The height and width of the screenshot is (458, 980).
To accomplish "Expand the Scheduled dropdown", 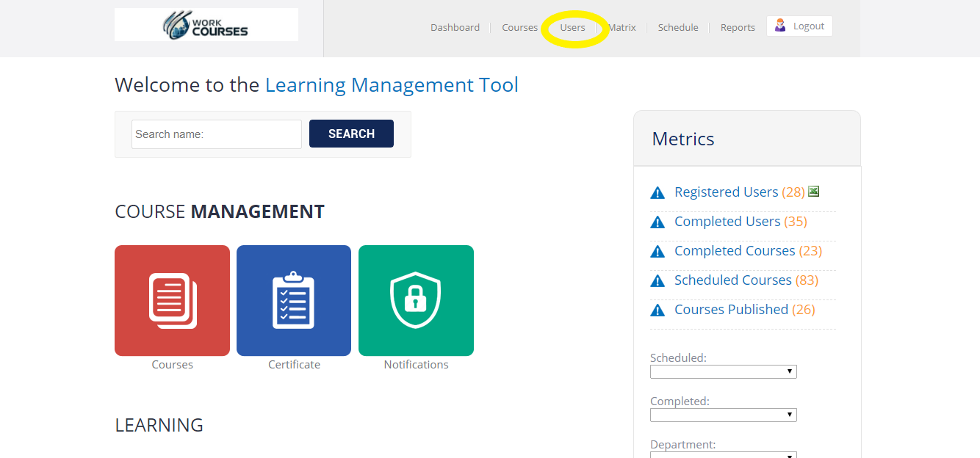I will pos(723,372).
